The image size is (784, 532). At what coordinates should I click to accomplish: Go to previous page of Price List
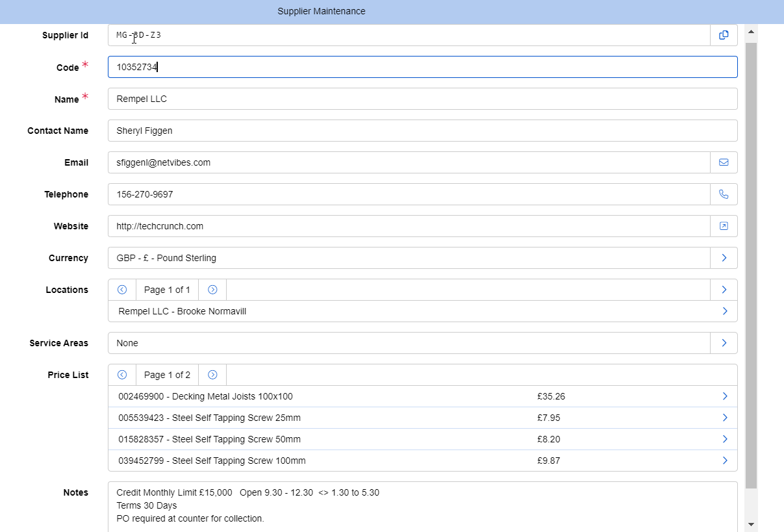(x=122, y=375)
